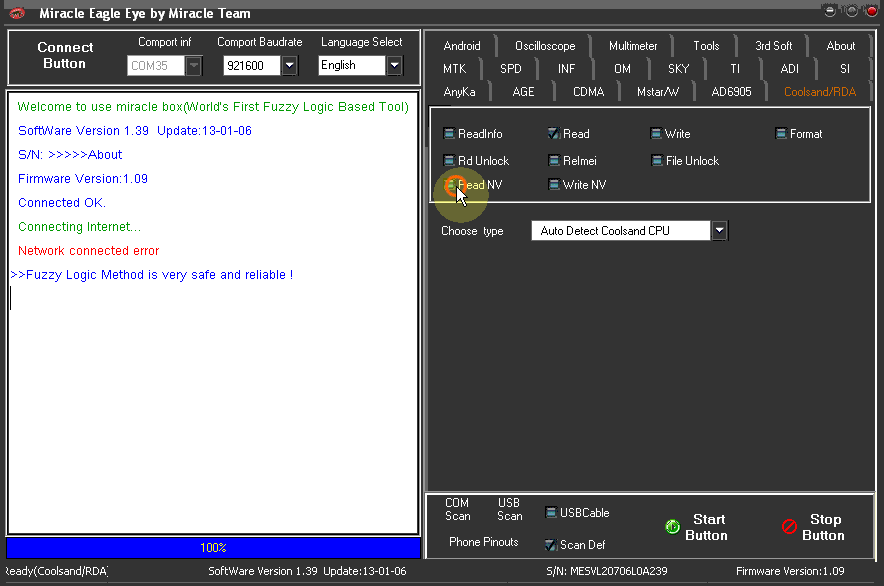Click the Connect Button
Image resolution: width=884 pixels, height=586 pixels.
pyautogui.click(x=65, y=55)
